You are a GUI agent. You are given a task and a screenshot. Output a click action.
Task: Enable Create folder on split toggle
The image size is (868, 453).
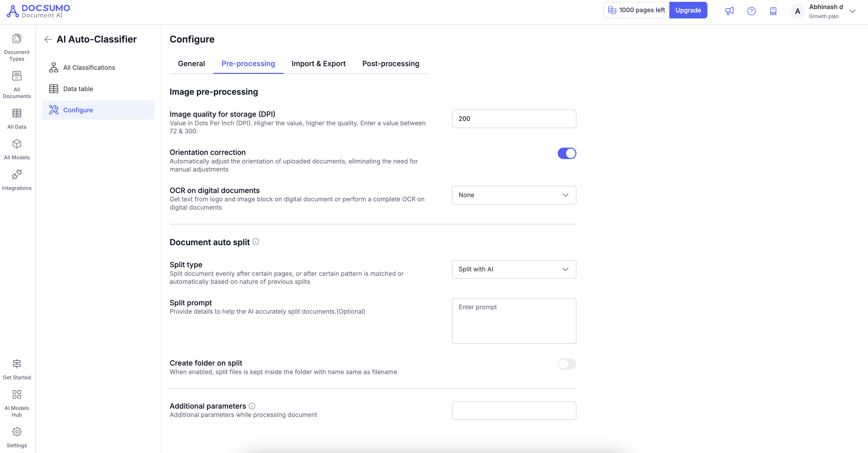tap(566, 364)
